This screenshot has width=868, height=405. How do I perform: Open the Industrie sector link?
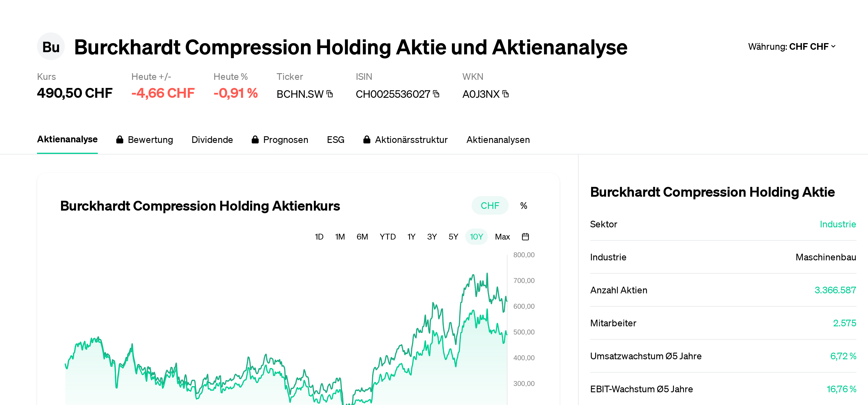(838, 224)
